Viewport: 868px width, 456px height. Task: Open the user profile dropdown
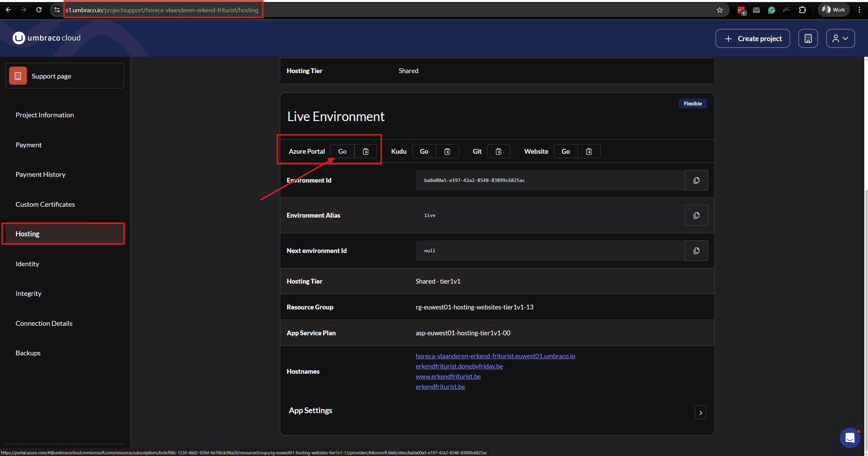pyautogui.click(x=840, y=38)
